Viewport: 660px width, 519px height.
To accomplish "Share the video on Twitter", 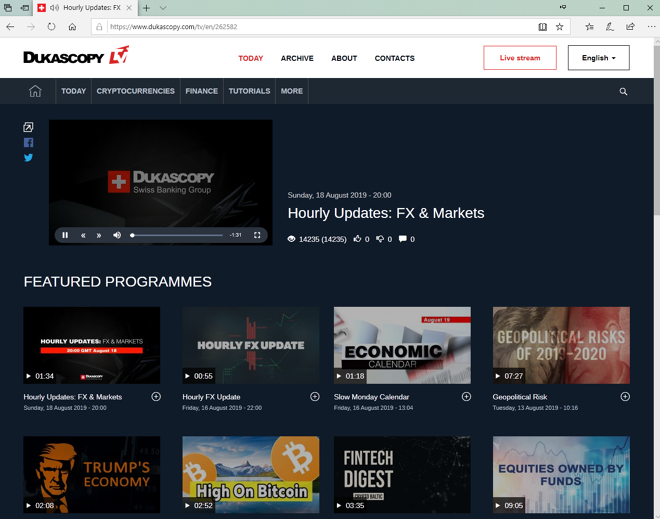I will 28,158.
